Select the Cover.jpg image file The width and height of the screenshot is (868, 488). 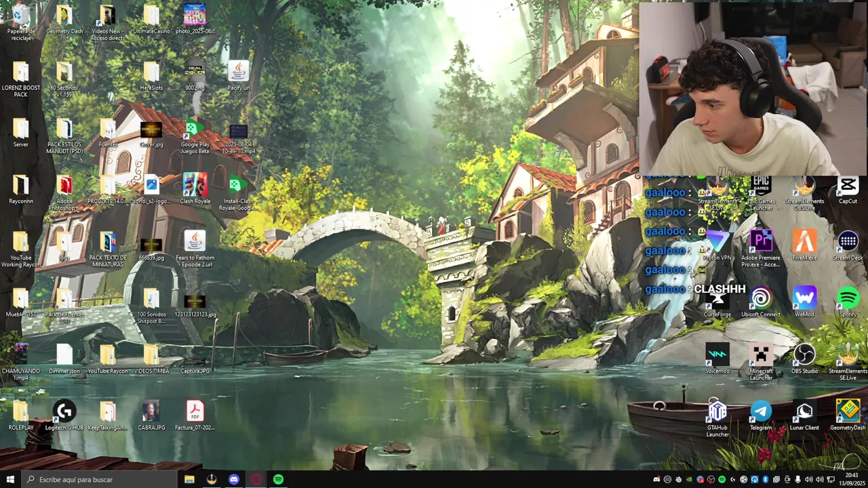pyautogui.click(x=151, y=133)
